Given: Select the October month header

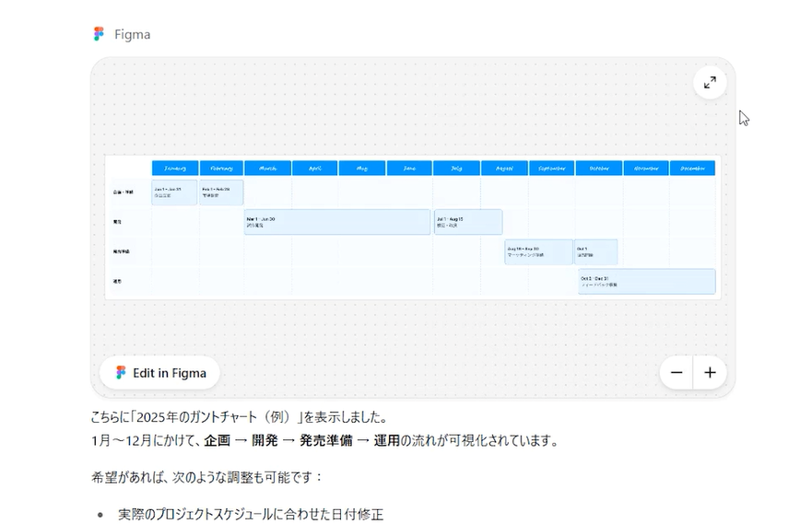Looking at the screenshot, I should (x=599, y=169).
